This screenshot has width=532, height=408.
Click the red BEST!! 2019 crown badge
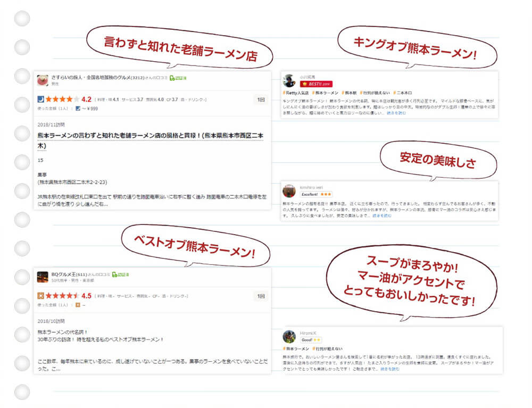coord(316,84)
